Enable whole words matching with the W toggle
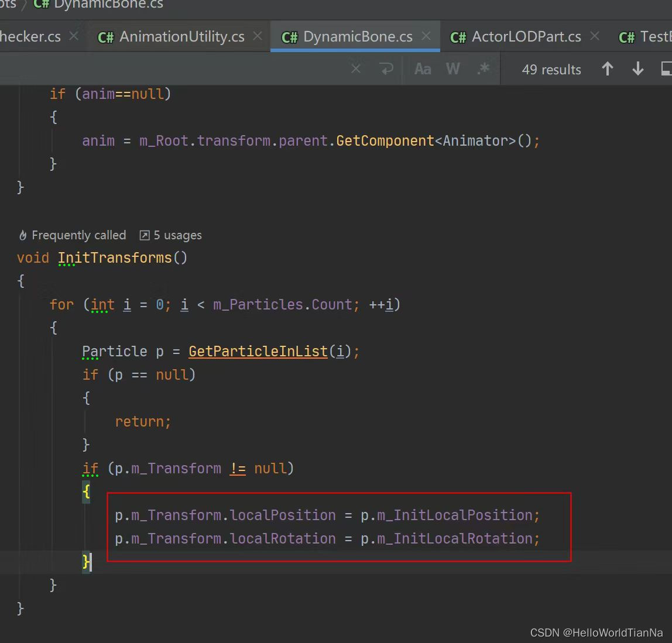Screen dimensions: 672x643 pyautogui.click(x=452, y=68)
